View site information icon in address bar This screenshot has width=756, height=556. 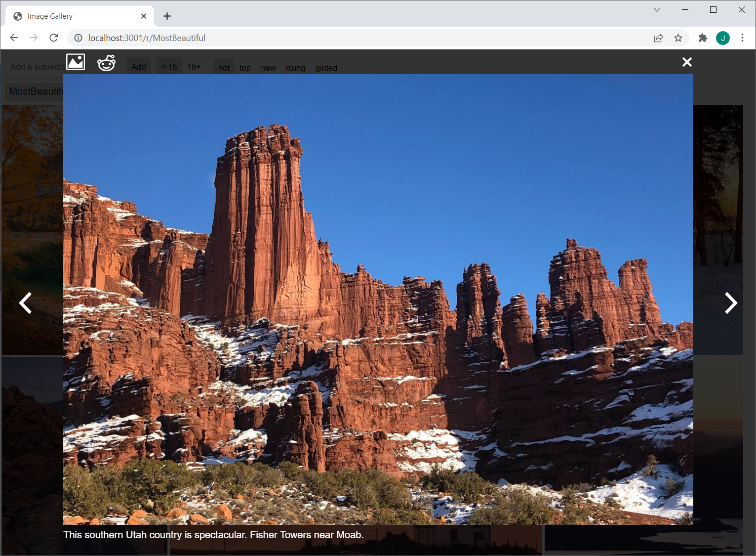click(x=78, y=38)
